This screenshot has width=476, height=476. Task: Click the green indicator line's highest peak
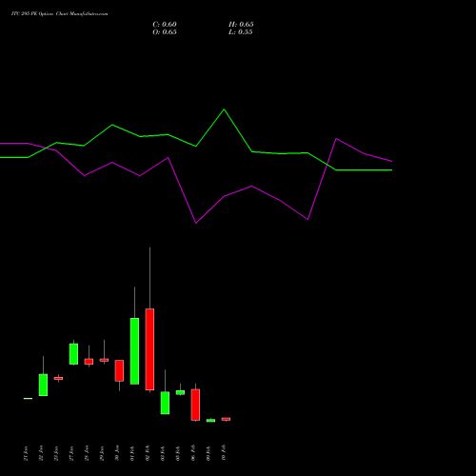tap(224, 109)
